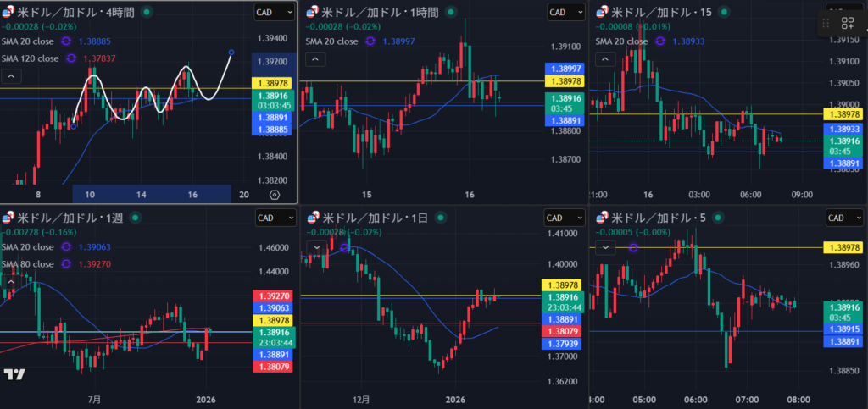
Task: Collapse indicator legend in 1-hour chart
Action: pyautogui.click(x=314, y=58)
